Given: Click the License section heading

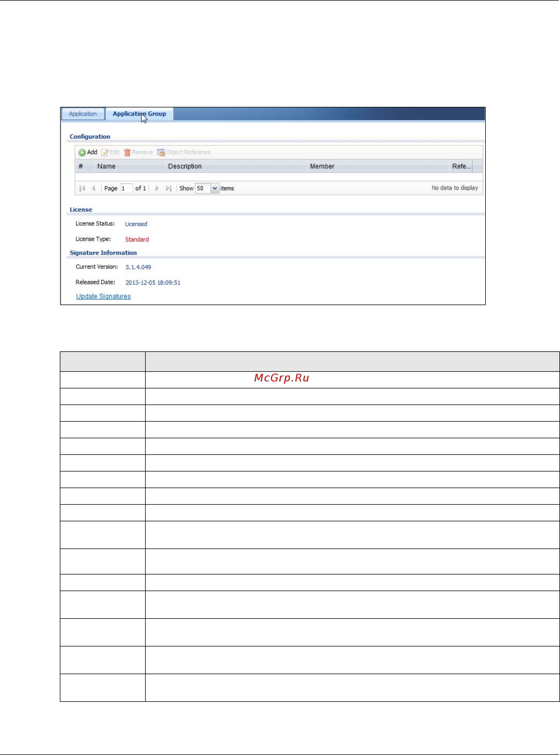Looking at the screenshot, I should pos(81,209).
